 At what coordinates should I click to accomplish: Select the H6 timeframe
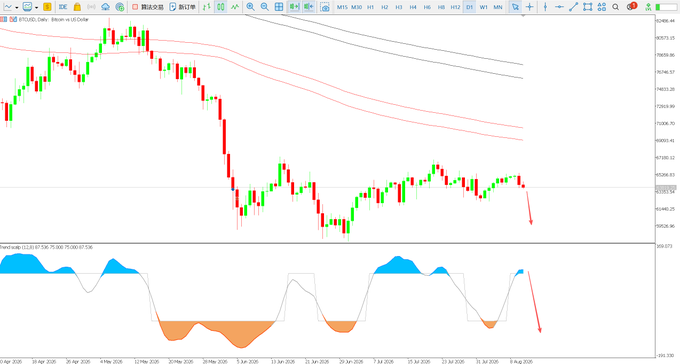(428, 7)
